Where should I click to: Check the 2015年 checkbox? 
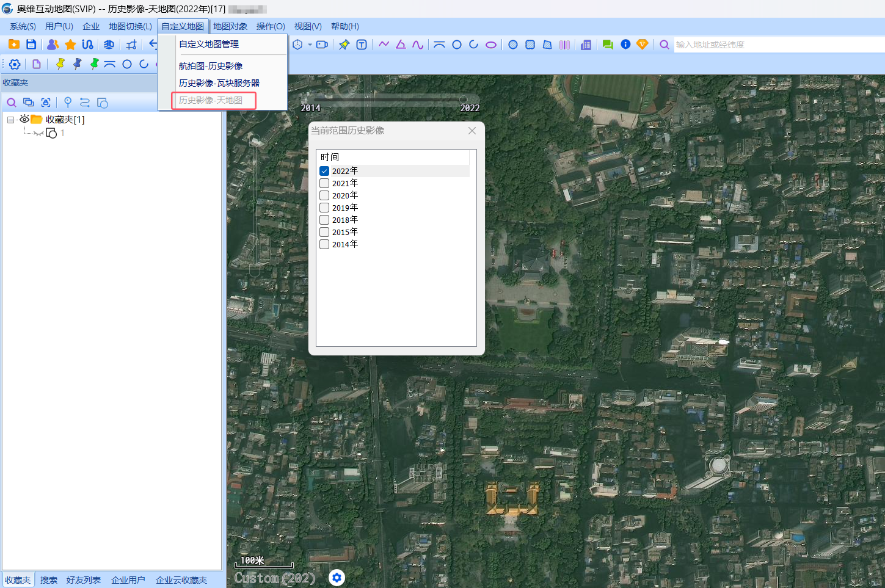pos(324,232)
